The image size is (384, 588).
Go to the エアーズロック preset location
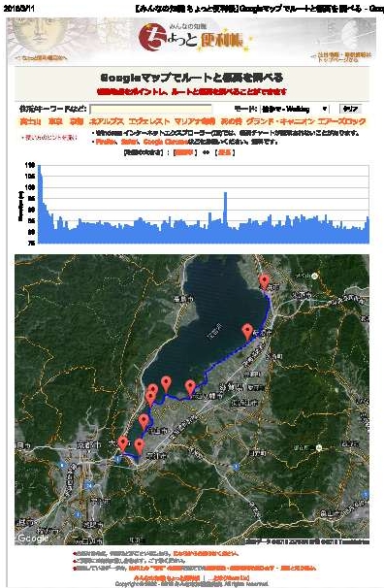pyautogui.click(x=341, y=121)
